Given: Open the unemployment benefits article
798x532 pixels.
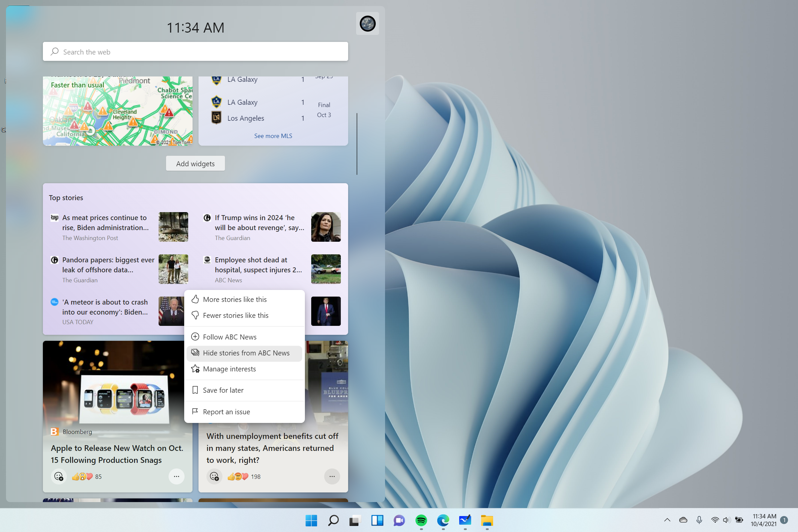Looking at the screenshot, I should point(273,448).
